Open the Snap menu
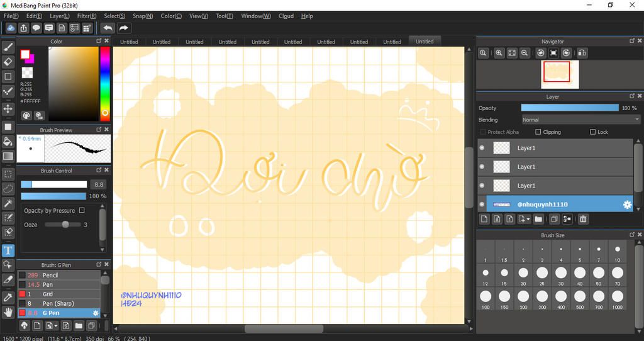This screenshot has width=644, height=341. [143, 16]
